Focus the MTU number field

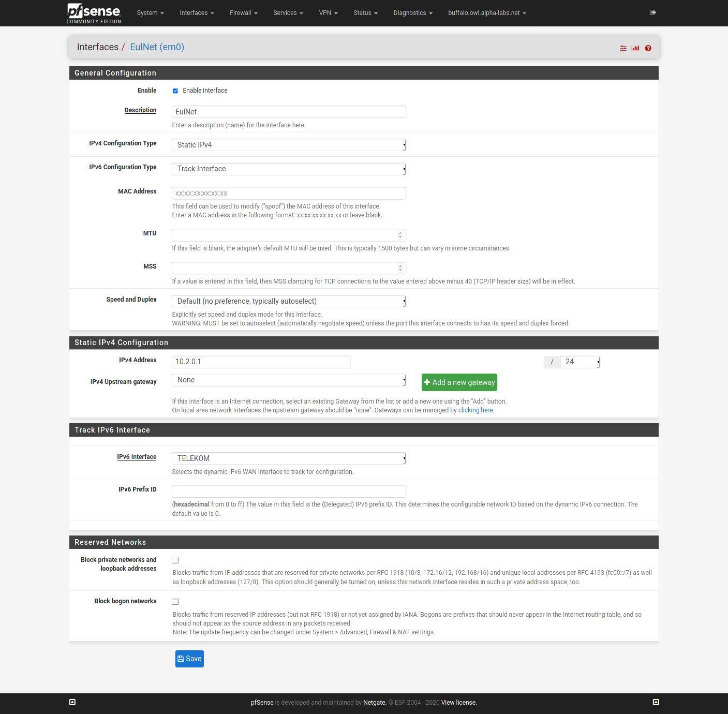tap(289, 235)
